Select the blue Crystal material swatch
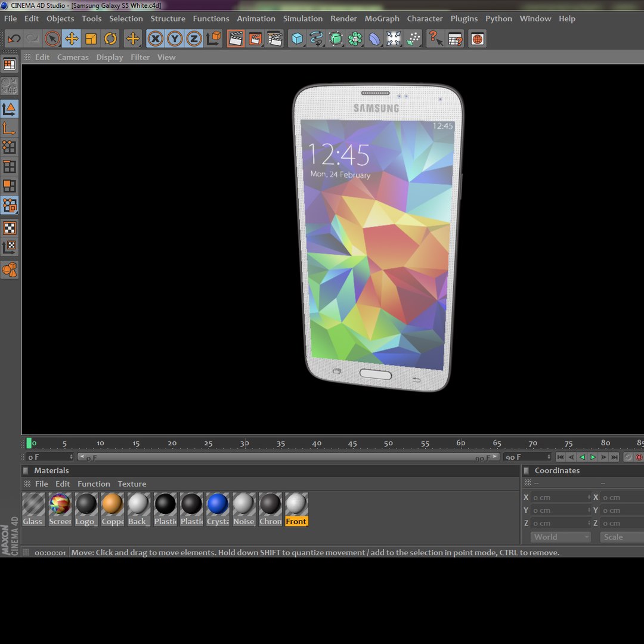 click(218, 509)
